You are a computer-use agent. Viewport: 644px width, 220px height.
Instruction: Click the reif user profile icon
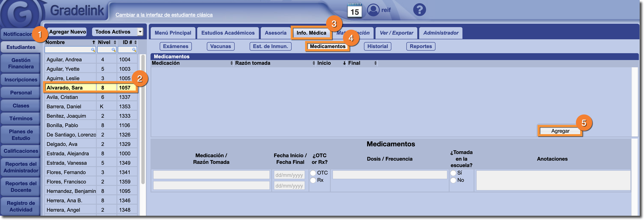[373, 10]
